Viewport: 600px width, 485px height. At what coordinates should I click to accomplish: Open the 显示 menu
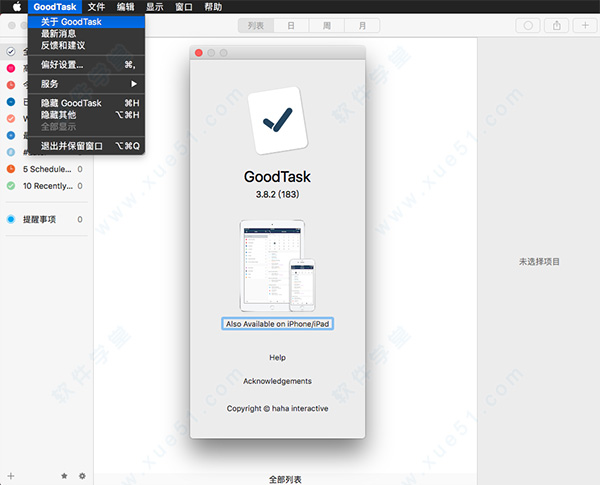pyautogui.click(x=155, y=7)
